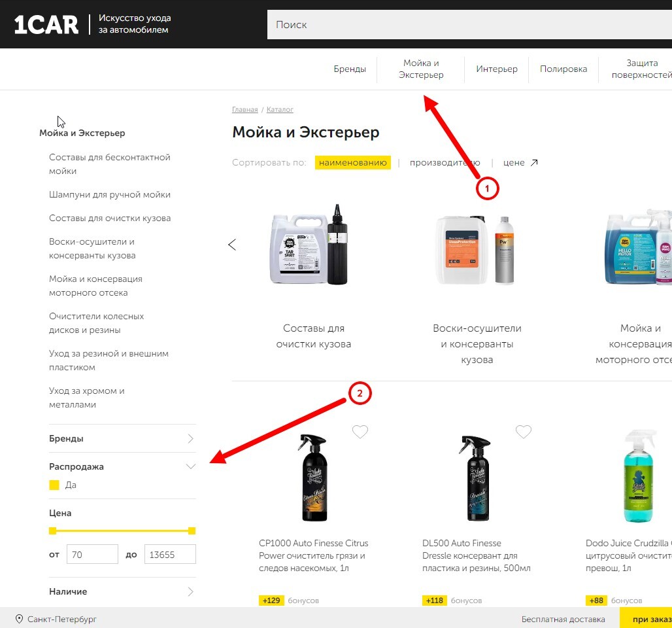Open Dodo Juice Crudzilla product image

click(639, 476)
